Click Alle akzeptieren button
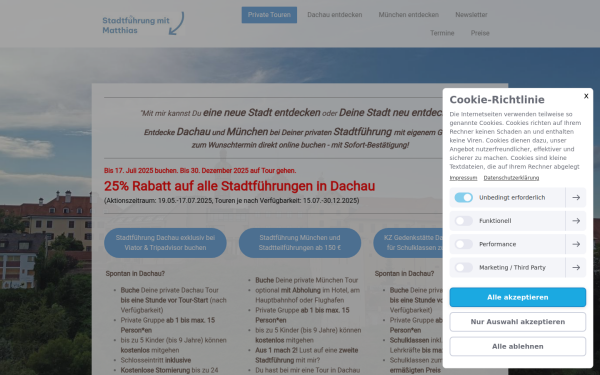 point(517,297)
